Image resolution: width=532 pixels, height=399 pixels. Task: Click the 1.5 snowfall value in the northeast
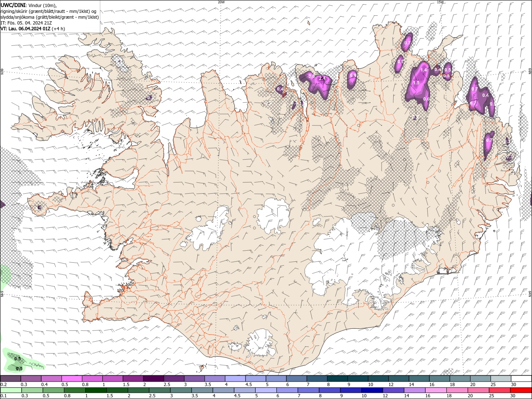(x=416, y=83)
